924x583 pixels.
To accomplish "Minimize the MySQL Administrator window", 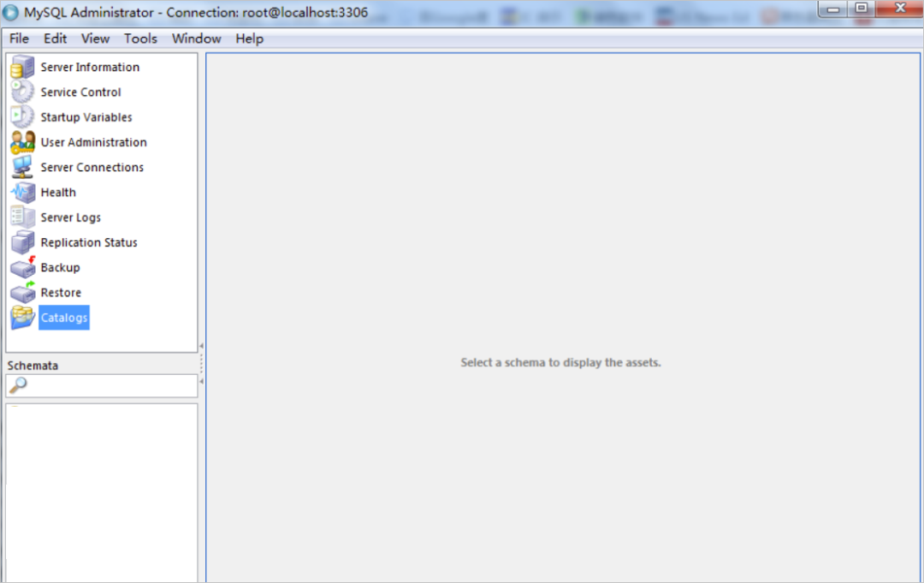I will pos(832,9).
